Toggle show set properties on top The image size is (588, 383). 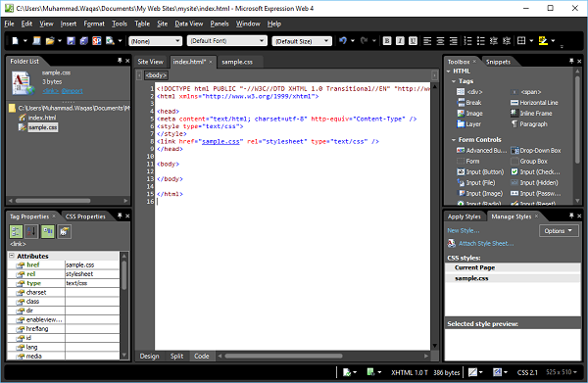coord(48,231)
